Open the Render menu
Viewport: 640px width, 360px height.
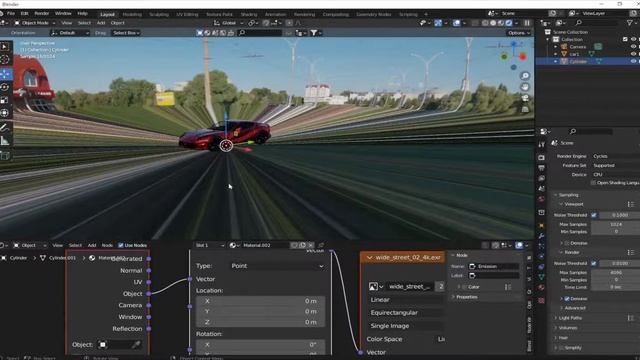pos(41,13)
